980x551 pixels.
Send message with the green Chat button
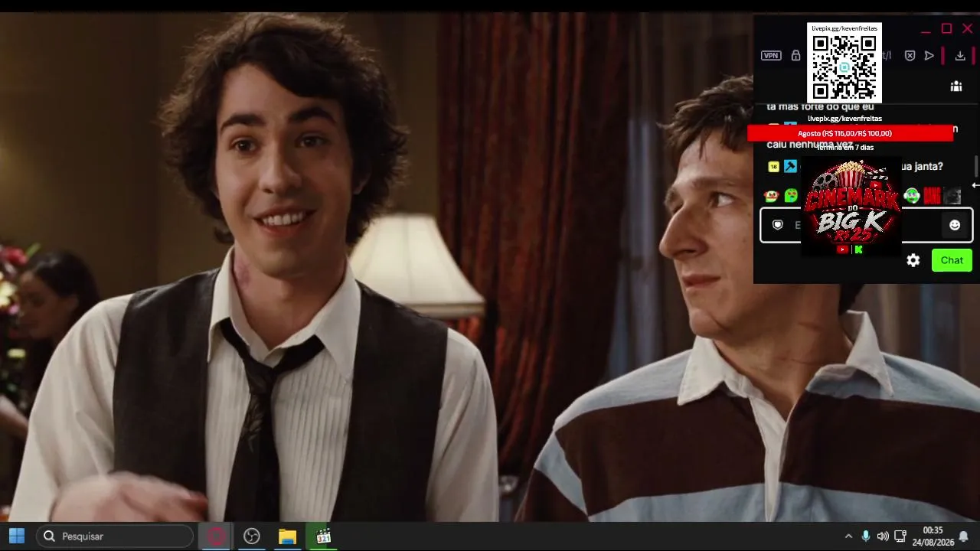pyautogui.click(x=952, y=260)
